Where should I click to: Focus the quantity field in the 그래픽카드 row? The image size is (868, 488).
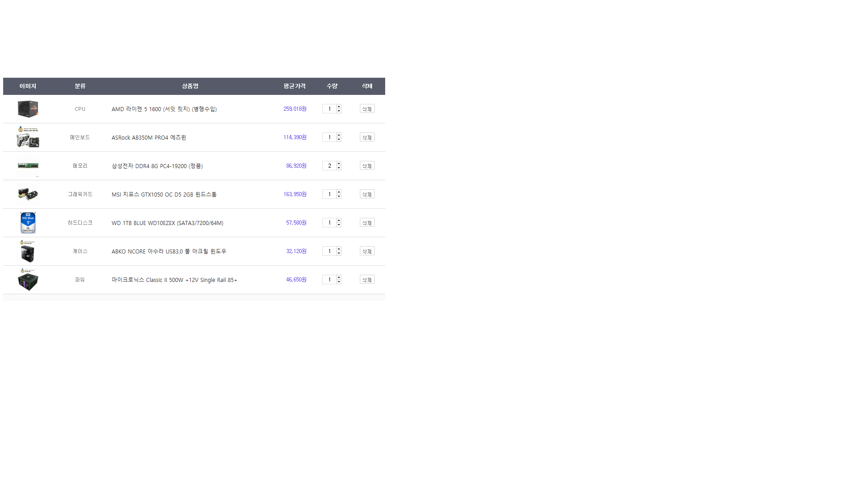click(x=330, y=194)
